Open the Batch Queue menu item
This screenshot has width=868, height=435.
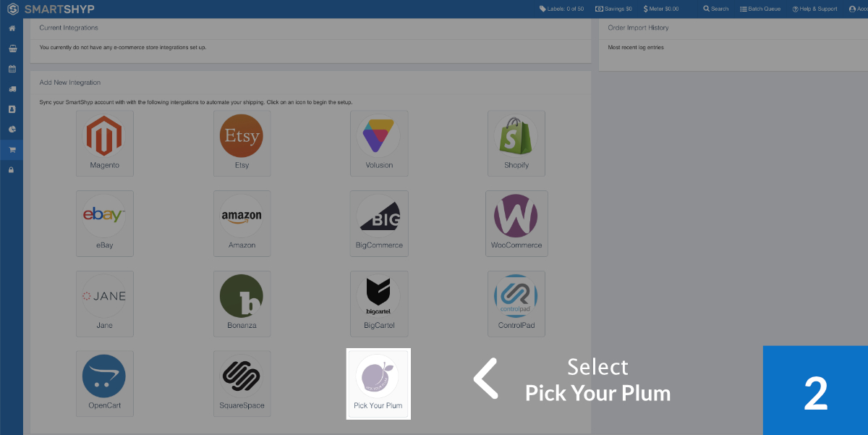pyautogui.click(x=760, y=9)
